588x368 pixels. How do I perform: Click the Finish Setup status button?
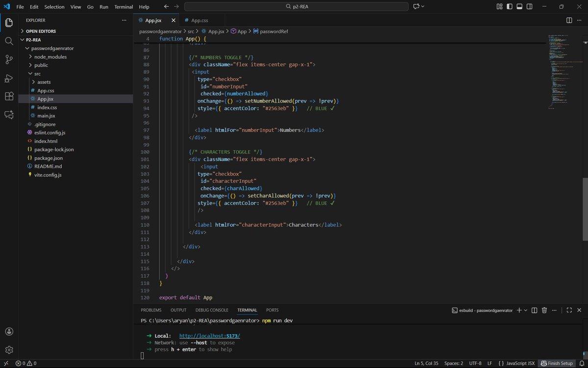556,364
